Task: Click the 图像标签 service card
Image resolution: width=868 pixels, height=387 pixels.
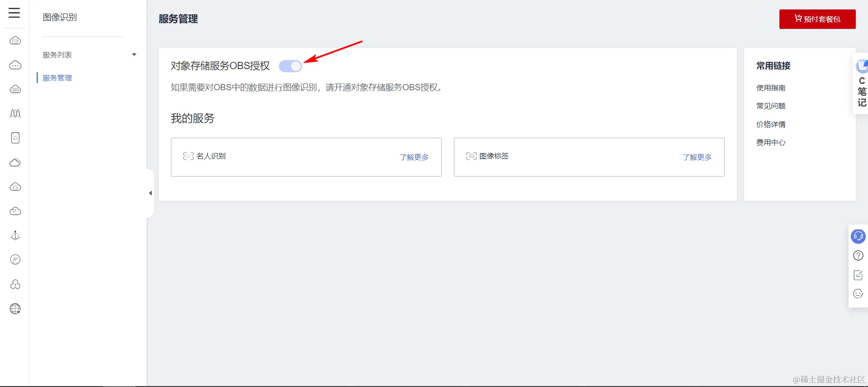Action: (x=589, y=157)
